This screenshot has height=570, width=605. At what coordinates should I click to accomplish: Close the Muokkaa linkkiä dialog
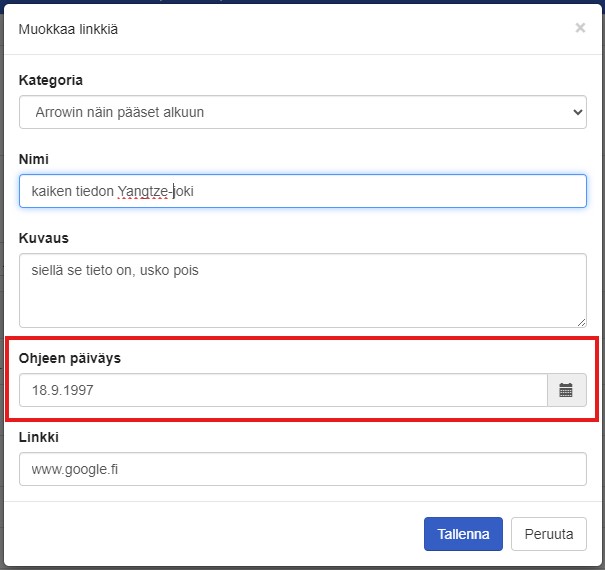580,28
